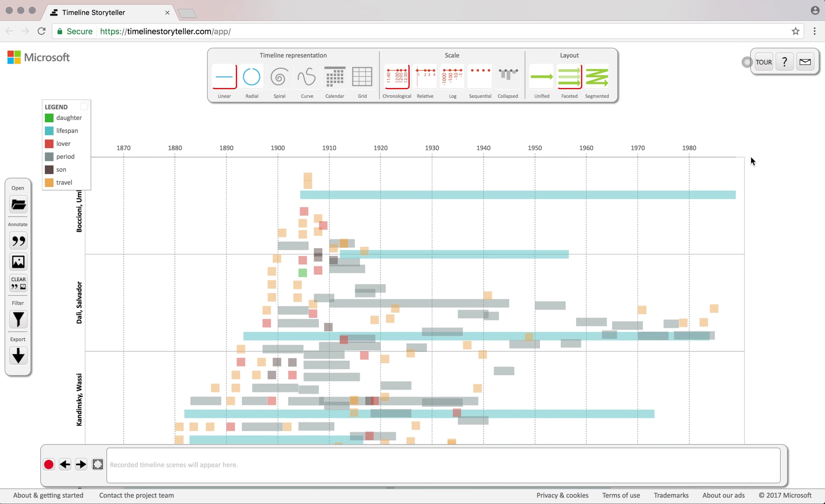
Task: Open a file with the folder icon
Action: [x=18, y=205]
